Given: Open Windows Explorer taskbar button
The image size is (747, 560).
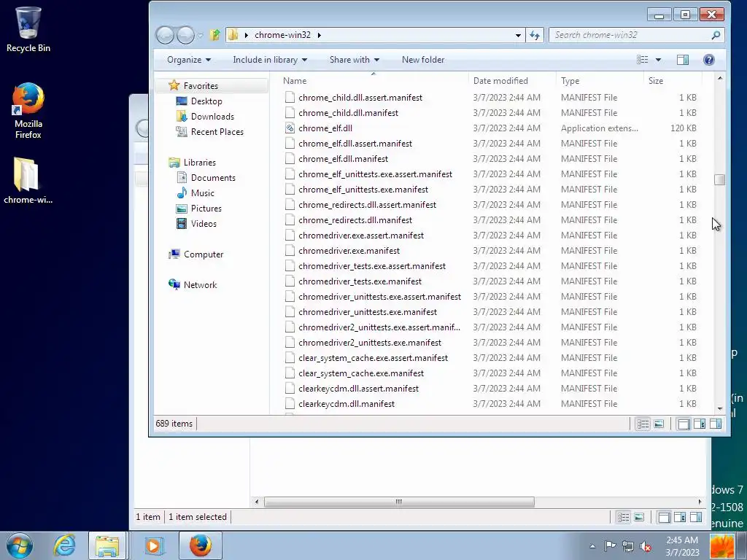Looking at the screenshot, I should coord(107,545).
